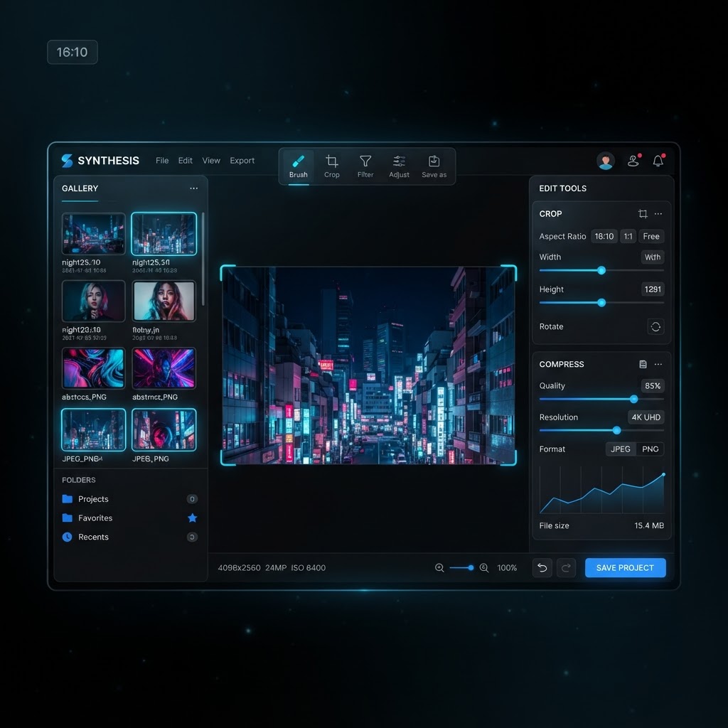Select the abstrnct.PNG thumbnail

tap(164, 368)
